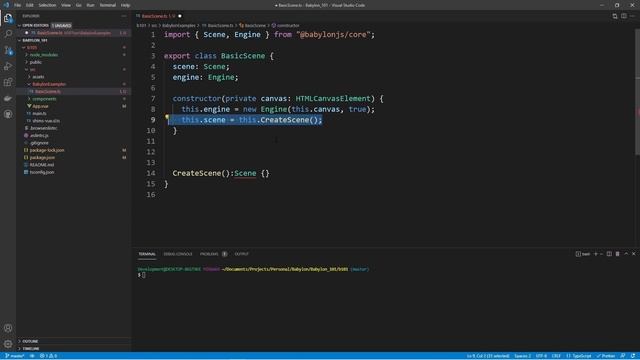
Task: Click the feedback icon in status bar
Action: point(623,356)
